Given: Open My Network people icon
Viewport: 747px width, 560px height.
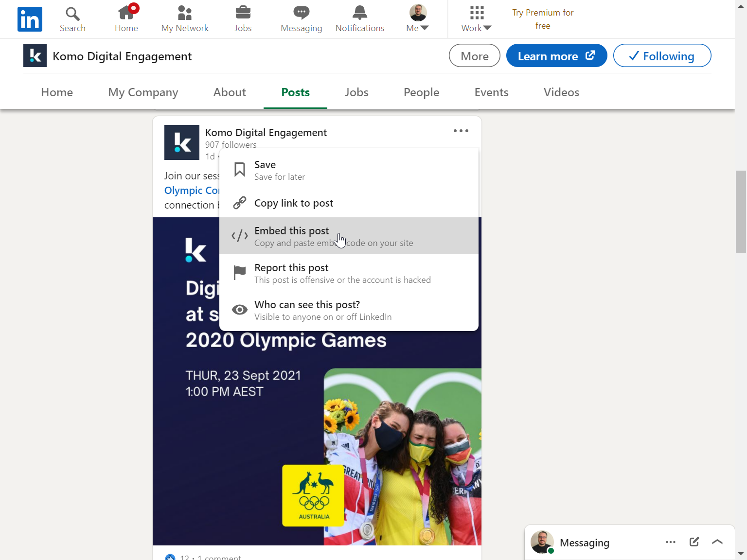Looking at the screenshot, I should 185,13.
